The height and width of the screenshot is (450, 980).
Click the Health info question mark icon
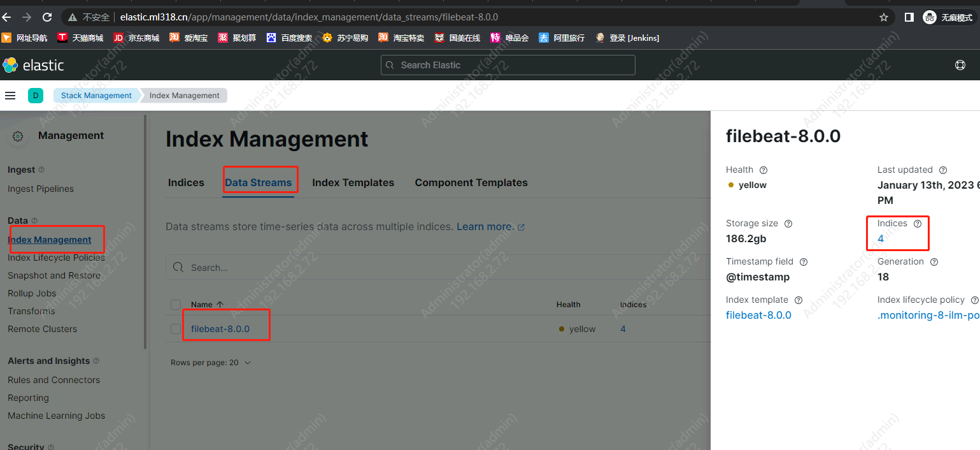[x=763, y=170]
